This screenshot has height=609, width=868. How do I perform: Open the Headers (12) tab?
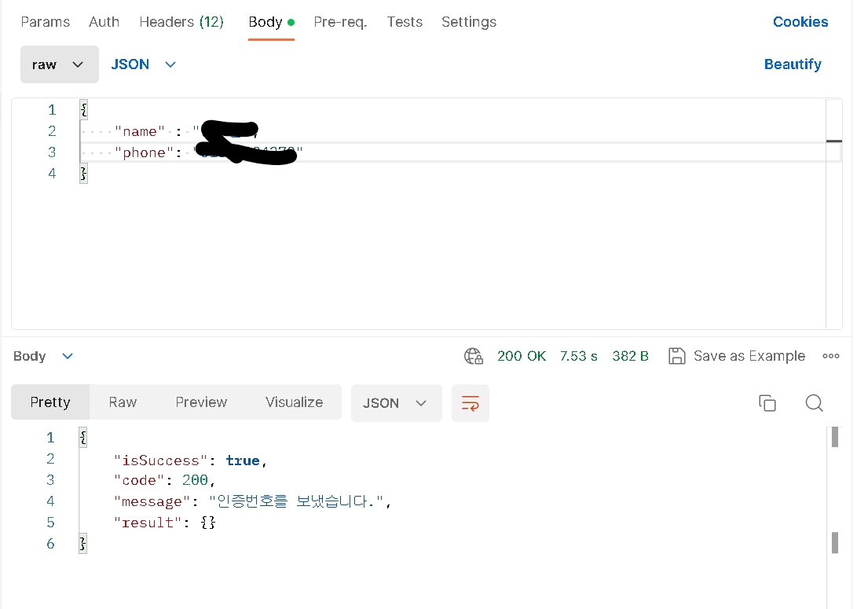[x=181, y=22]
